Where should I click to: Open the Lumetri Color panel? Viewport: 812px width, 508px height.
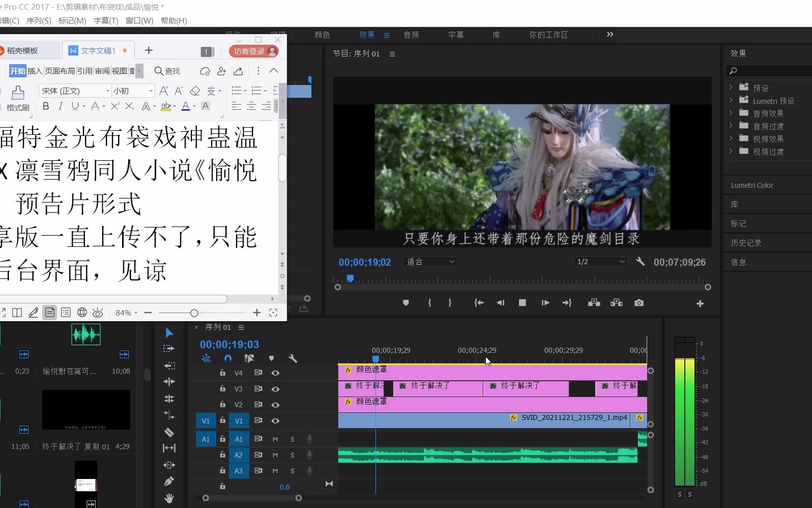[752, 185]
